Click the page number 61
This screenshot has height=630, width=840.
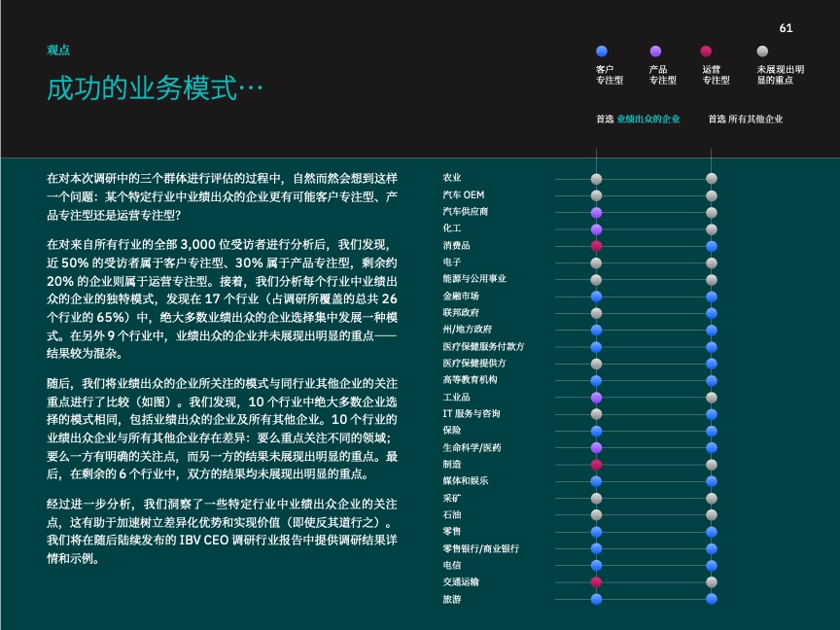click(786, 28)
